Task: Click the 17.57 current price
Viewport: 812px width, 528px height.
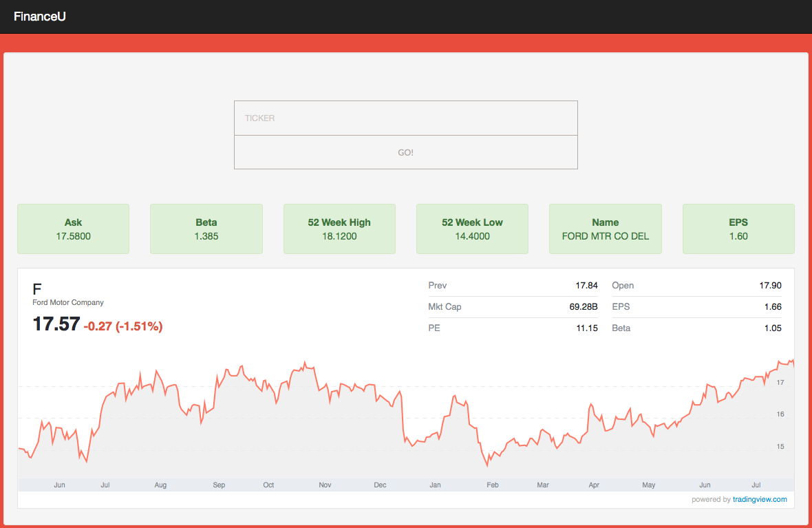Action: [x=56, y=324]
